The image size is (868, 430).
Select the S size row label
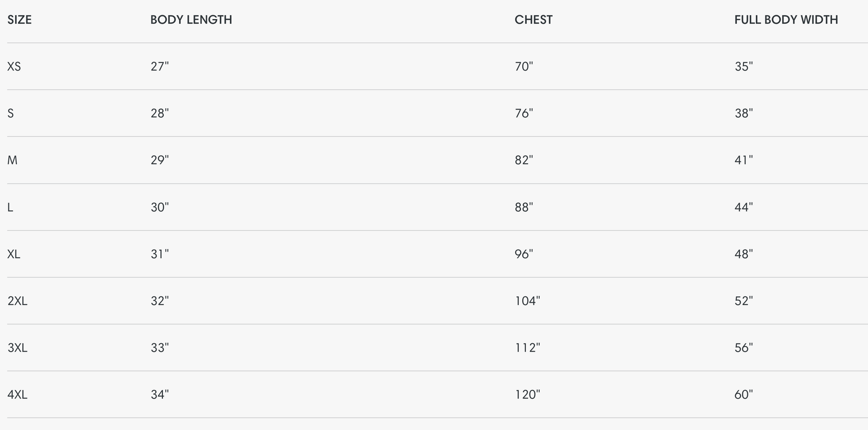pyautogui.click(x=11, y=114)
